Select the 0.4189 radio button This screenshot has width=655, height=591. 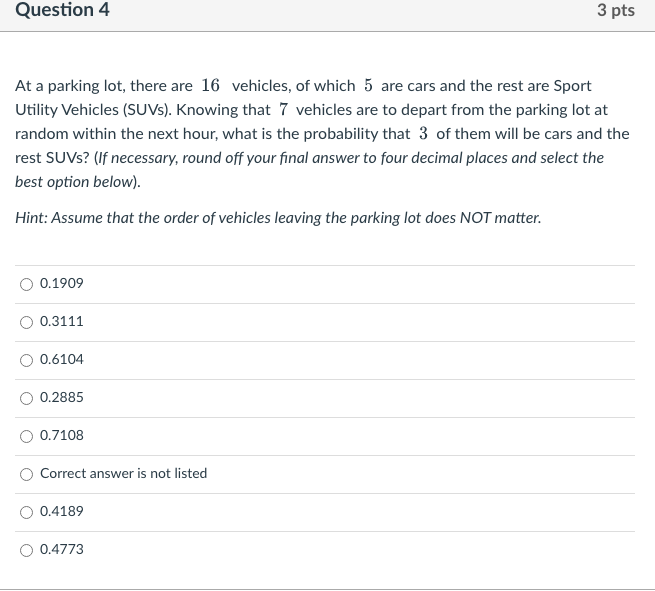pyautogui.click(x=26, y=512)
